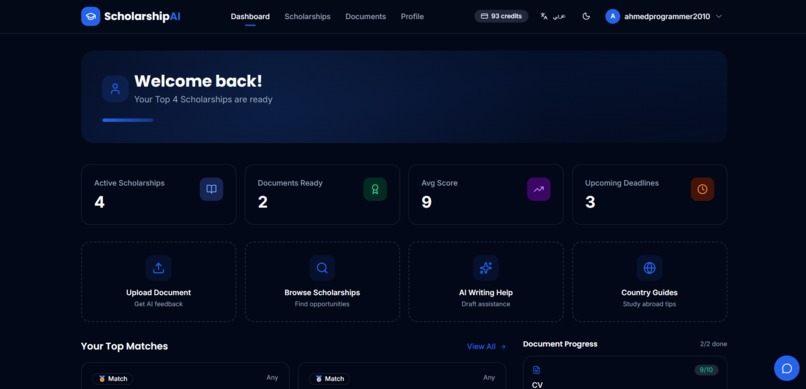Screen dimensions: 806x389
Task: Click the ahmedprogrammer2010 username
Action: [x=667, y=16]
